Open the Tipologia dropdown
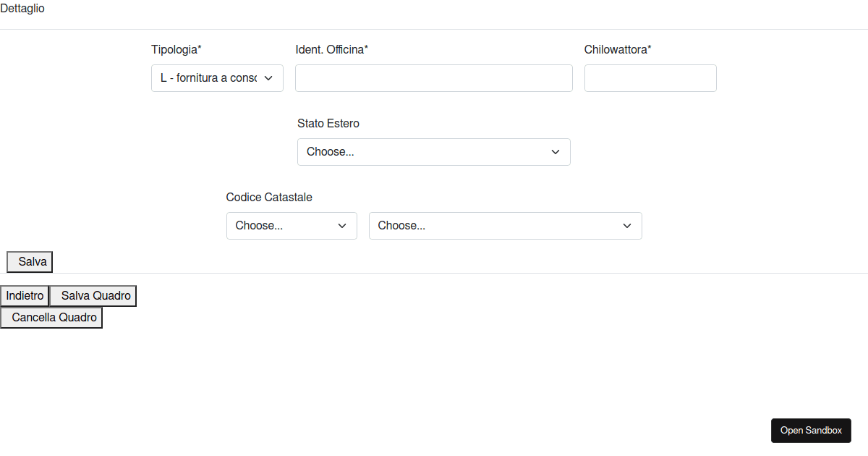Viewport: 868px width, 456px height. point(216,78)
